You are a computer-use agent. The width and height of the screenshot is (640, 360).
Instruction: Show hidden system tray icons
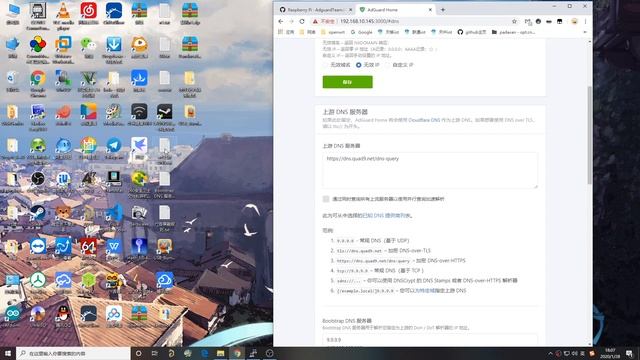pos(550,353)
